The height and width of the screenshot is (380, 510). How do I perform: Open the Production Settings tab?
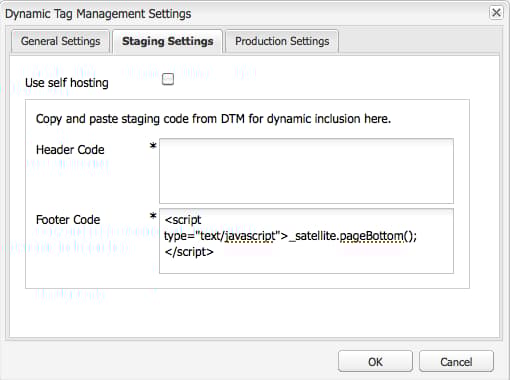(282, 41)
